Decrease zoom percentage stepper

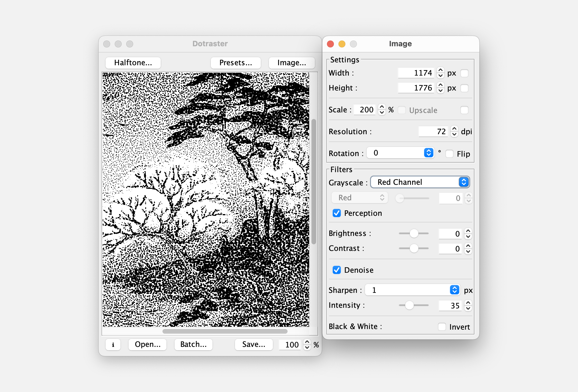pos(307,347)
